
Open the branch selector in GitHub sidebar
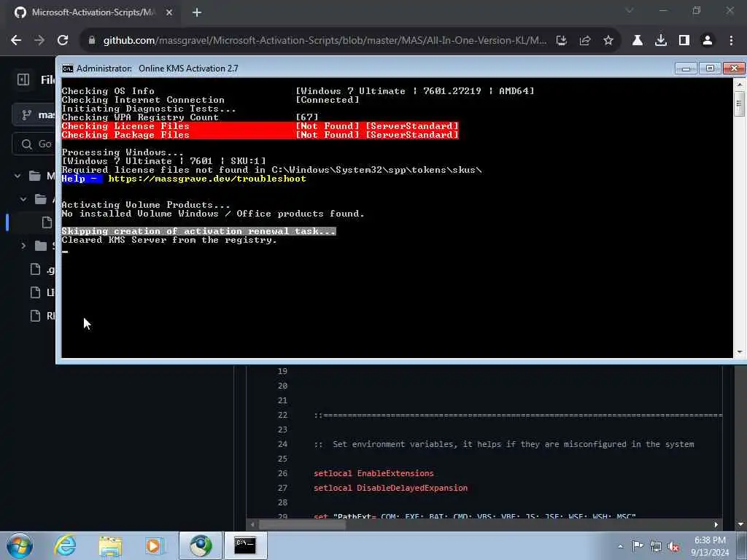click(x=34, y=114)
